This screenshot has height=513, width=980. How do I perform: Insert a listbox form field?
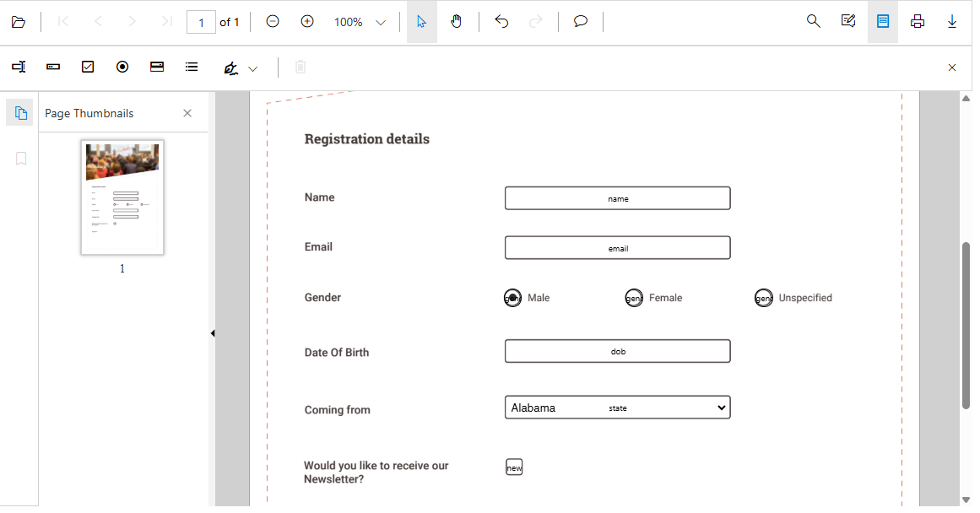pyautogui.click(x=192, y=67)
